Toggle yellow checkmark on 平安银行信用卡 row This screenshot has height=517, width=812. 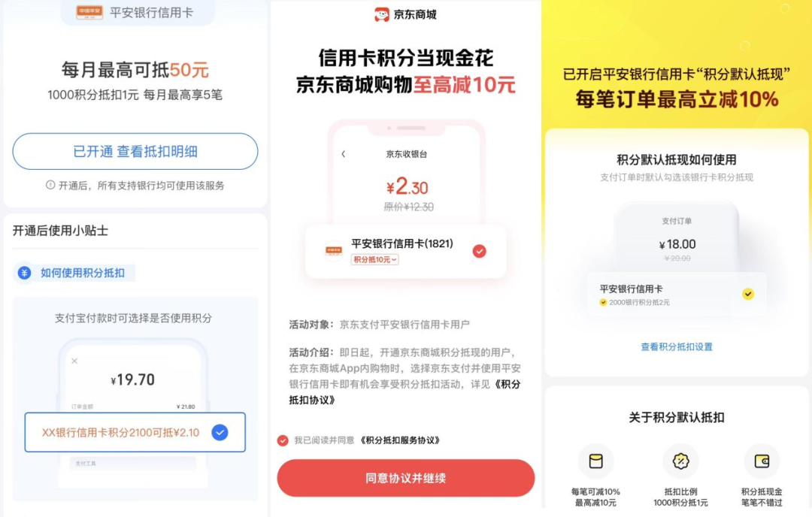click(748, 294)
